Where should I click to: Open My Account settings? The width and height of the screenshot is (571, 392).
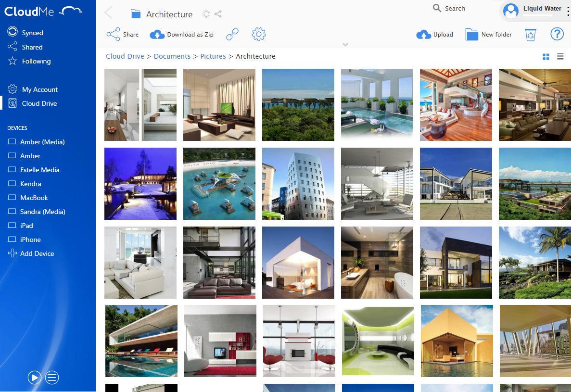[33, 89]
